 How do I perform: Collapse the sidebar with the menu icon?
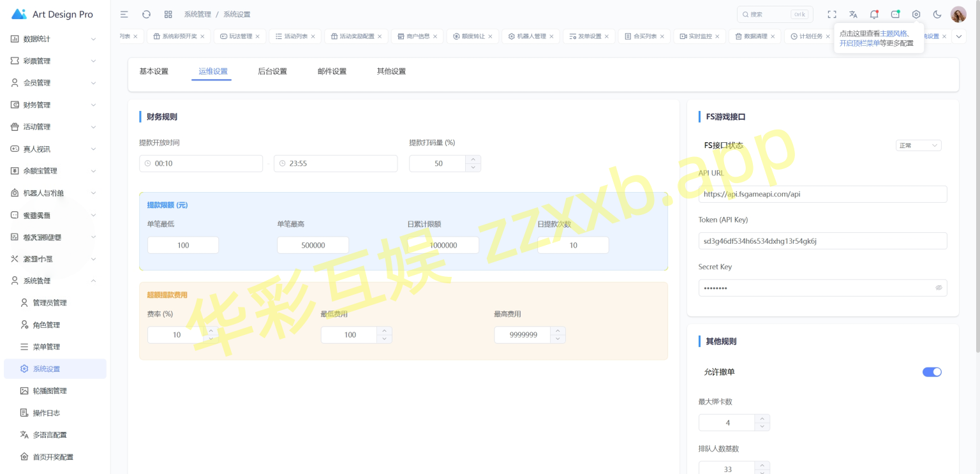click(x=124, y=14)
